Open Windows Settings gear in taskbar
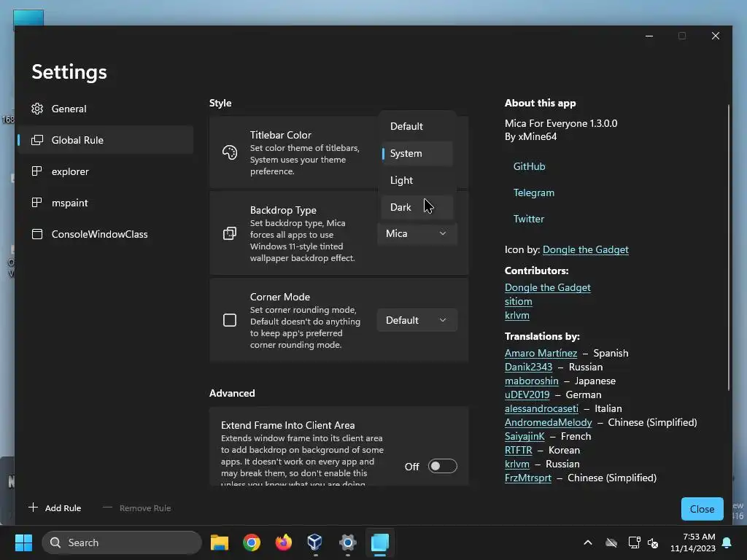 tap(348, 542)
